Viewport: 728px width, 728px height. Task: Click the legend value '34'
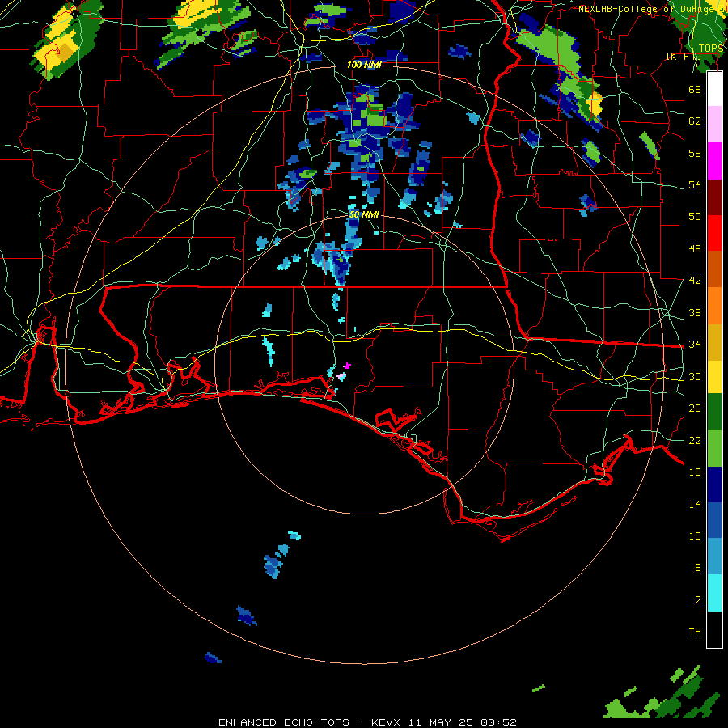click(695, 345)
